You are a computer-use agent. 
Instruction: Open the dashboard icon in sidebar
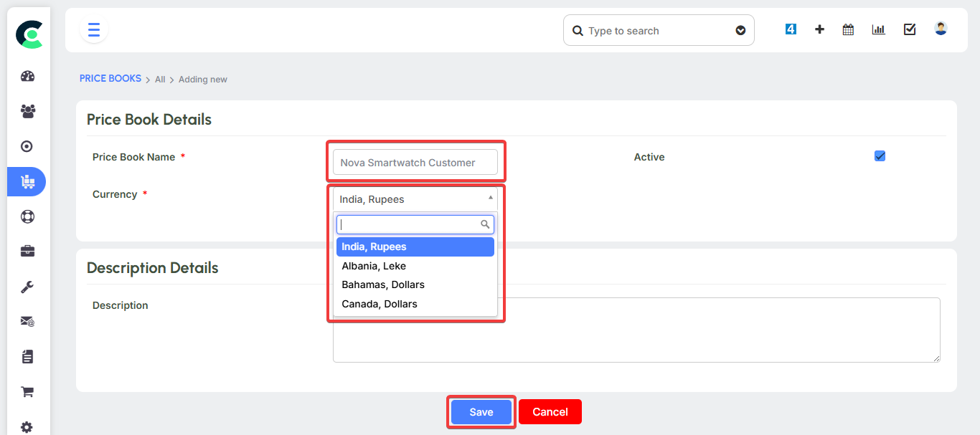coord(27,77)
